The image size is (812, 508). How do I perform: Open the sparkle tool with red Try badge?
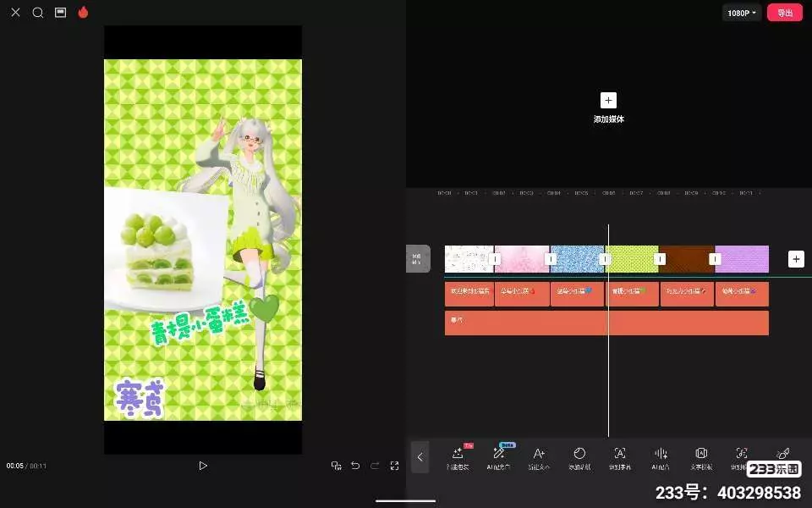pyautogui.click(x=458, y=458)
